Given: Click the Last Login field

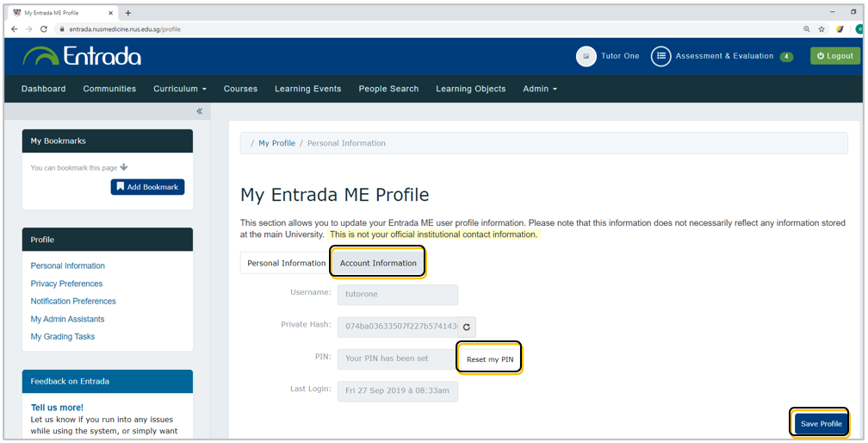Looking at the screenshot, I should 398,391.
